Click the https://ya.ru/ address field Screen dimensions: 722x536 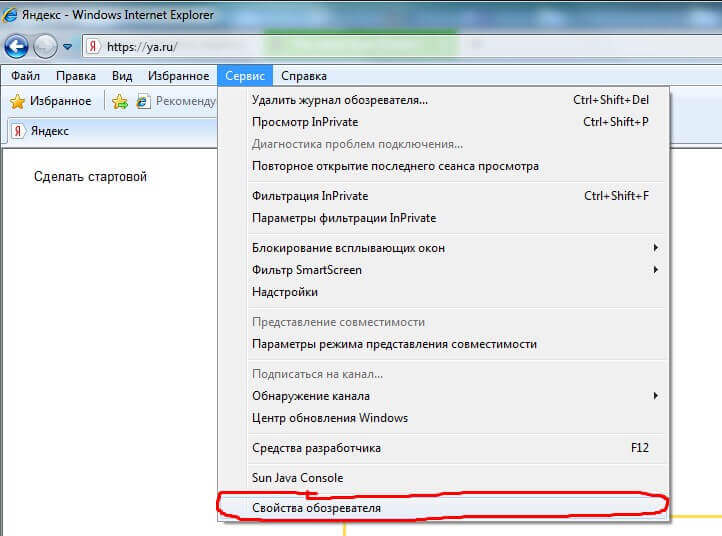click(x=160, y=46)
